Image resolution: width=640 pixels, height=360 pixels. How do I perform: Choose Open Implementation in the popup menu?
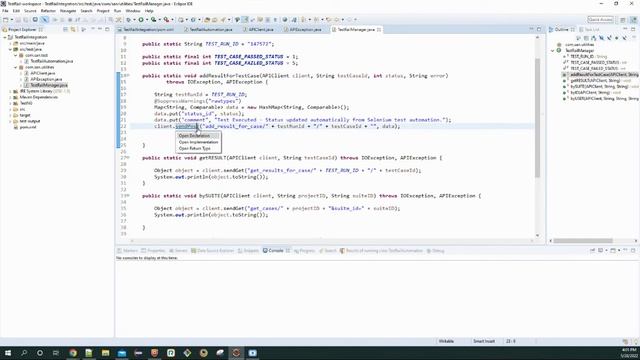[x=198, y=142]
